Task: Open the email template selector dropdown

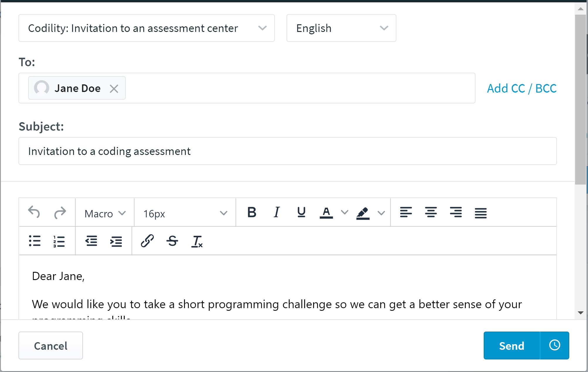Action: [146, 28]
